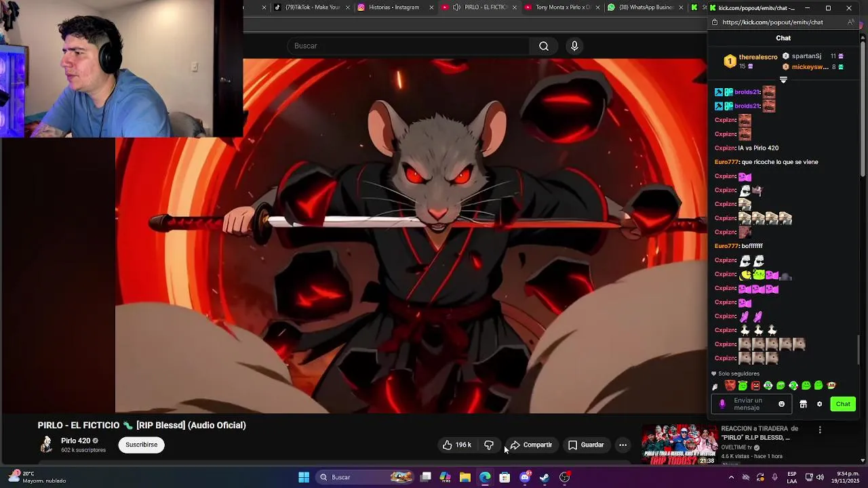Select the green angel halo quick emote

click(x=743, y=386)
